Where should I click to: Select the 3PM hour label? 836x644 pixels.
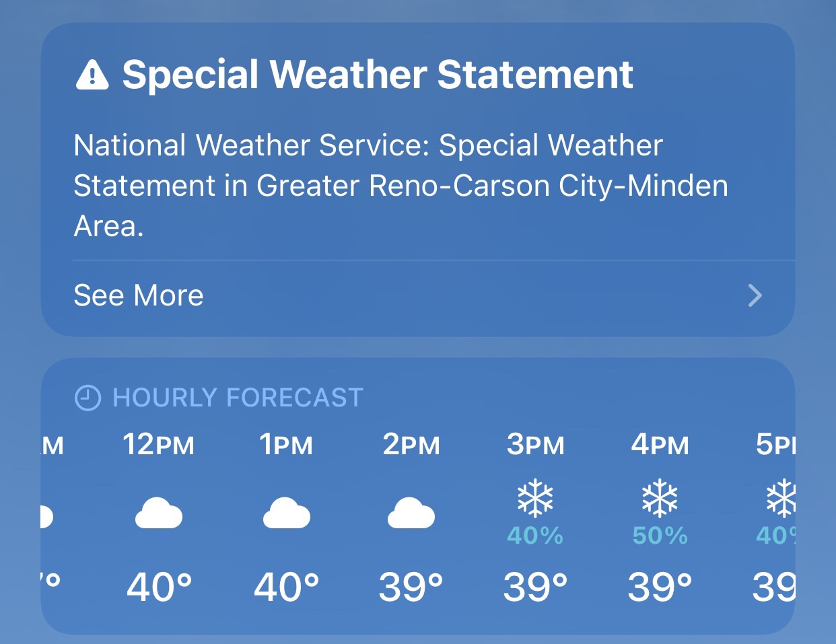[535, 445]
